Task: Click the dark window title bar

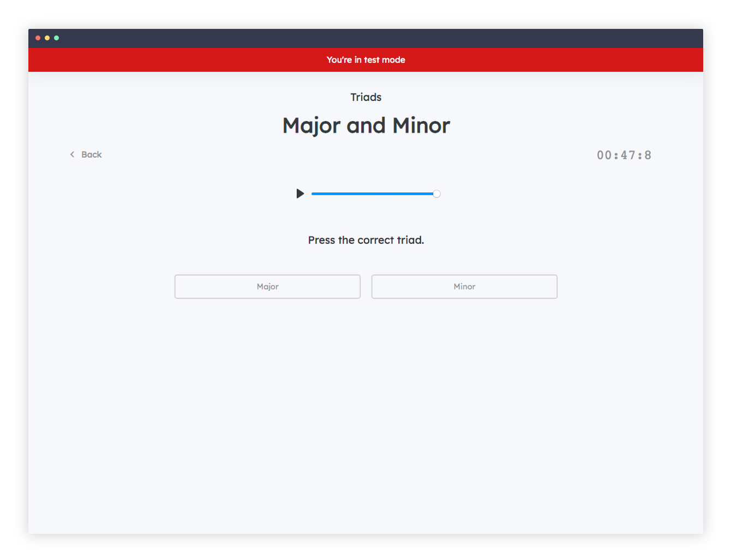Action: pos(366,38)
